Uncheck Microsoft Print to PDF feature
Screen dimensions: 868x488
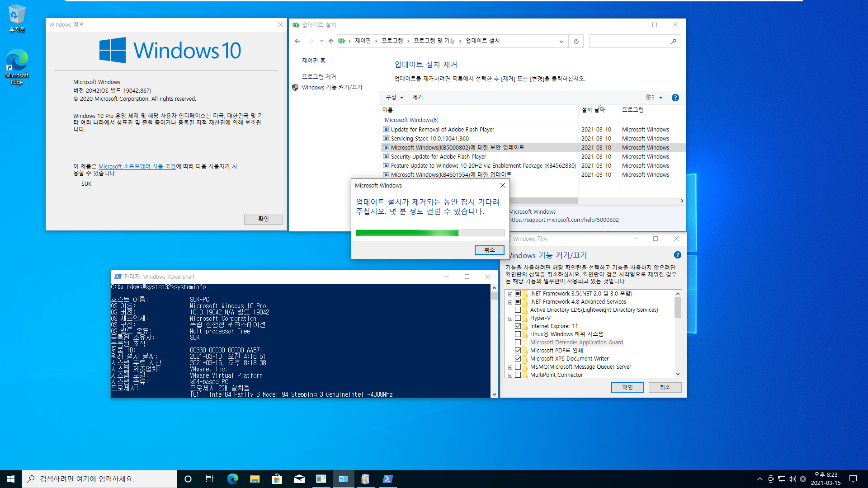[518, 350]
